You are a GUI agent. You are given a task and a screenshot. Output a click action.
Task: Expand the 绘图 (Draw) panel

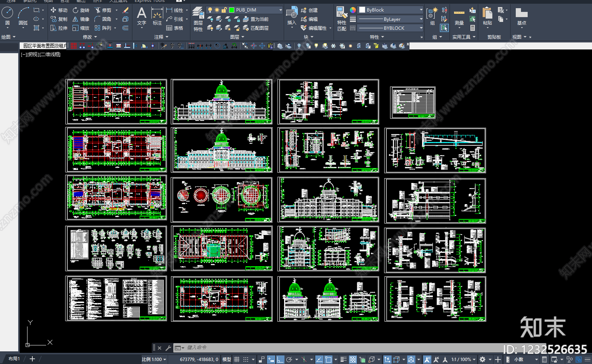tap(8, 37)
